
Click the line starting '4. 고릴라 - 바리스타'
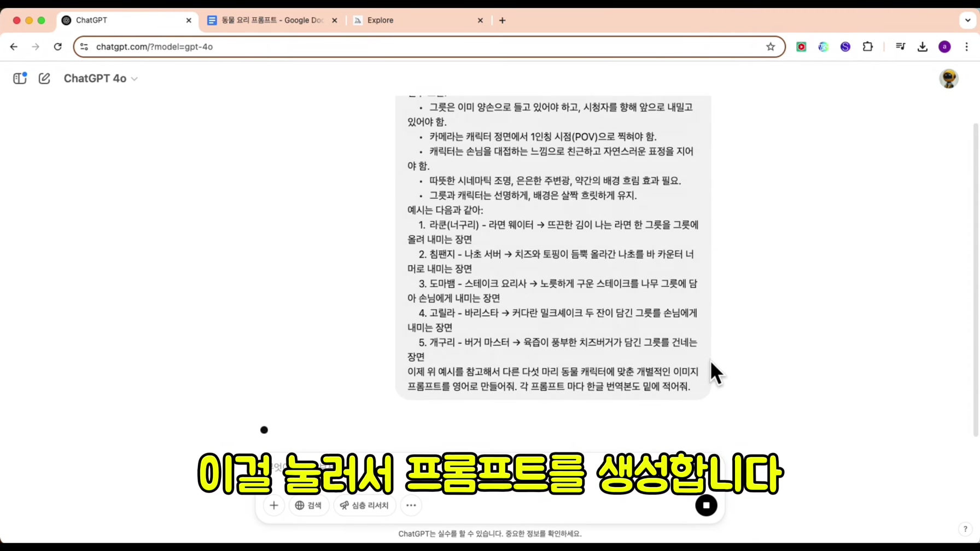(552, 320)
